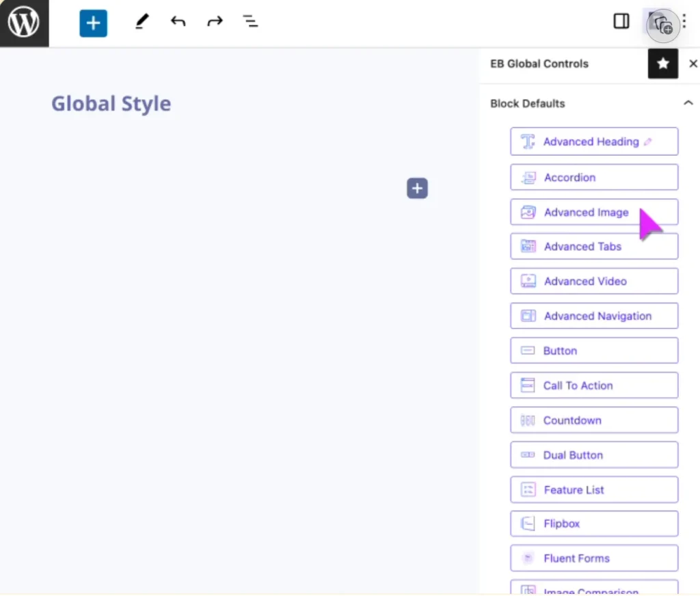
Task: Select the Tools pencil icon
Action: pyautogui.click(x=142, y=21)
